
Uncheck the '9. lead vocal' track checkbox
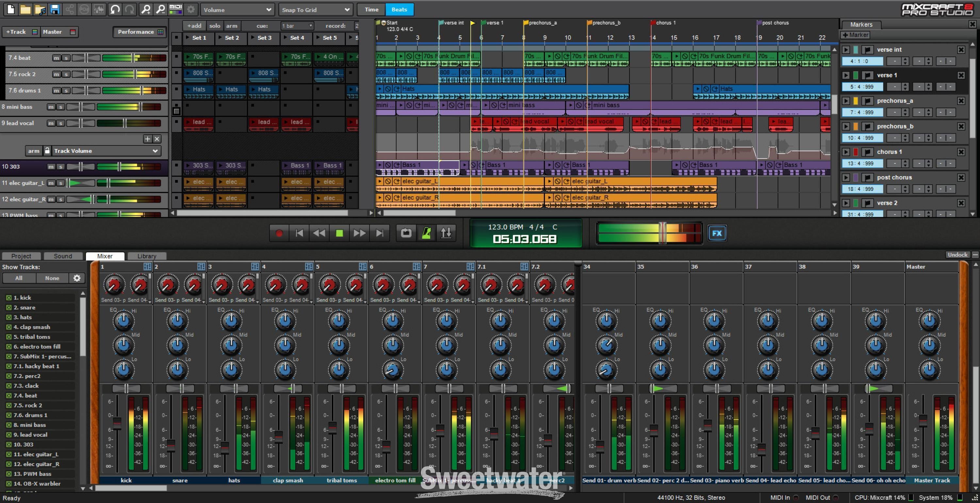8,435
